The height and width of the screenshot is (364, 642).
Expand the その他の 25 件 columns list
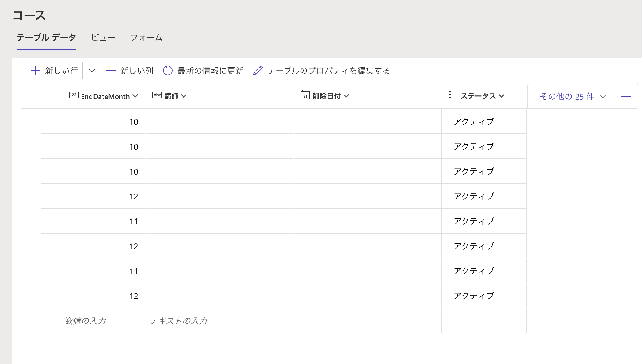tap(573, 96)
